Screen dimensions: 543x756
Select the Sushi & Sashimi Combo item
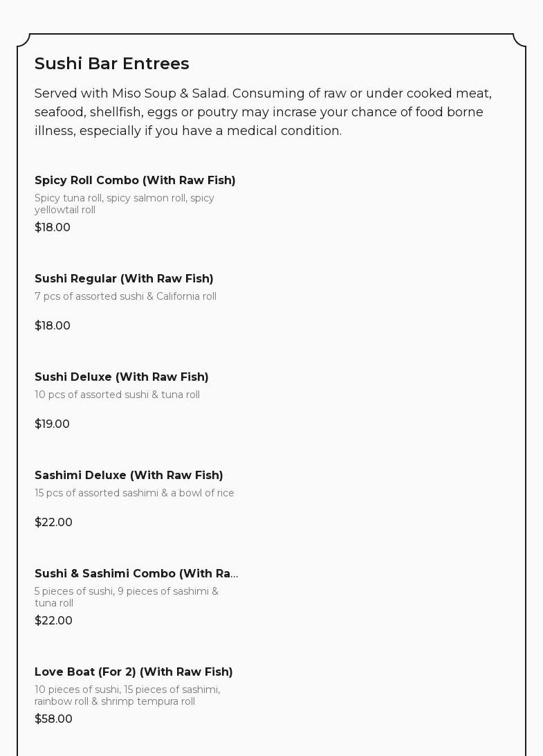coord(136,573)
